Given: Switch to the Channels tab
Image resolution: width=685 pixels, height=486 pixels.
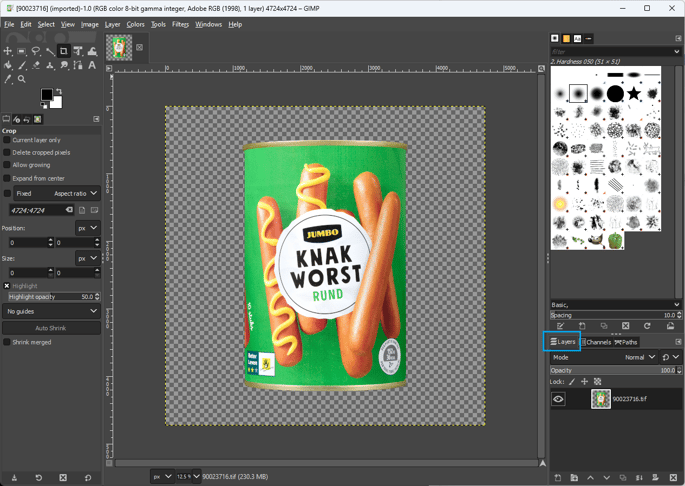Looking at the screenshot, I should [596, 342].
